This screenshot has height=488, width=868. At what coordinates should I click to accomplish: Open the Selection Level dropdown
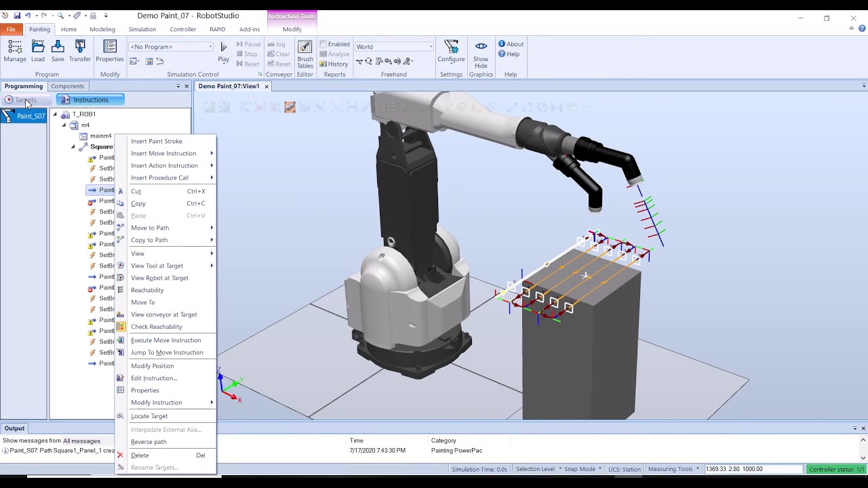(x=537, y=469)
